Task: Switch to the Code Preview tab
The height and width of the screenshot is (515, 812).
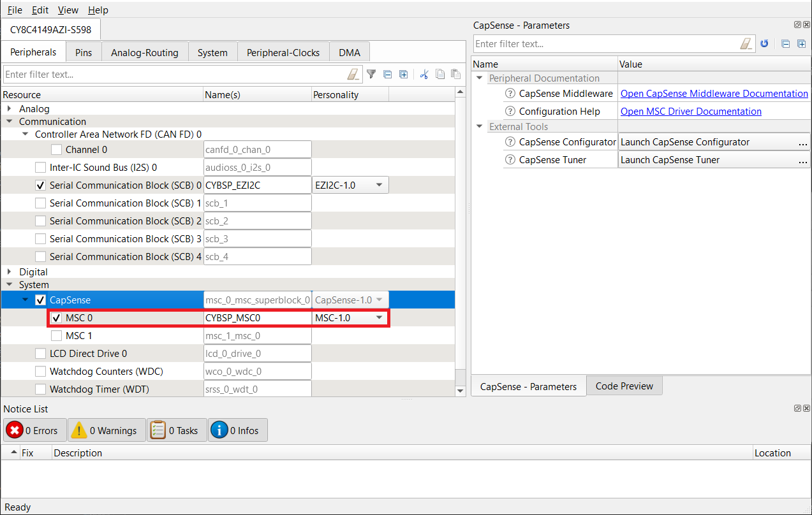Action: [624, 386]
